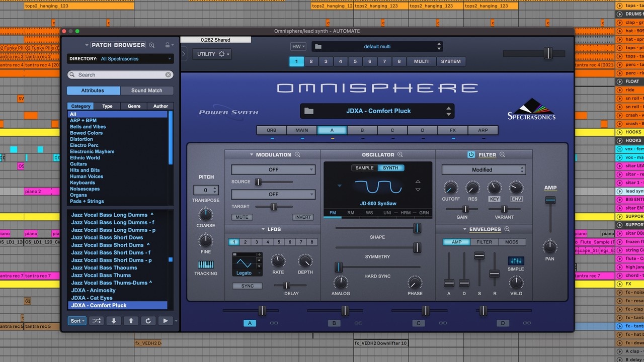
Task: Click the Amp level fader
Action: click(550, 215)
